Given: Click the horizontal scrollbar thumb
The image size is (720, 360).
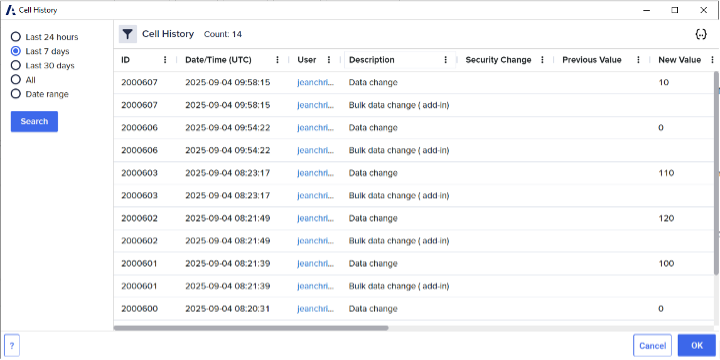Looking at the screenshot, I should [x=251, y=328].
